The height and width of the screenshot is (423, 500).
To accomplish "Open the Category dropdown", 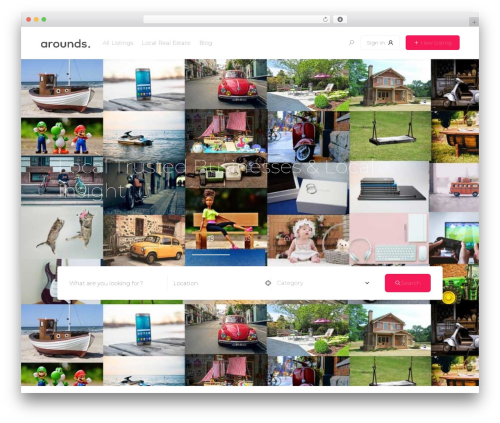I will tap(323, 283).
